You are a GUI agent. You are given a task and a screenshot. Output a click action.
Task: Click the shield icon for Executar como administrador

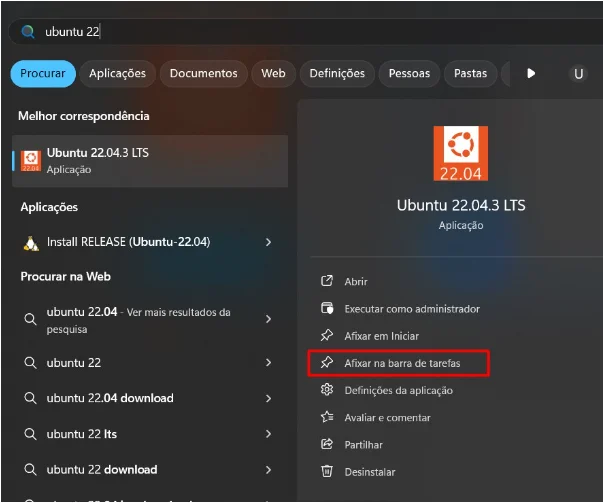pos(327,308)
